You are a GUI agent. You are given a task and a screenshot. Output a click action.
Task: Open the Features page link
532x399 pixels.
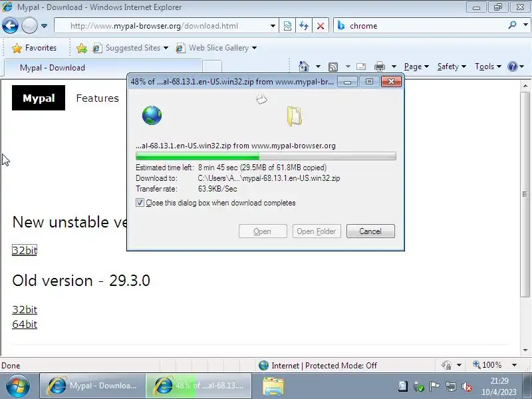tap(97, 98)
